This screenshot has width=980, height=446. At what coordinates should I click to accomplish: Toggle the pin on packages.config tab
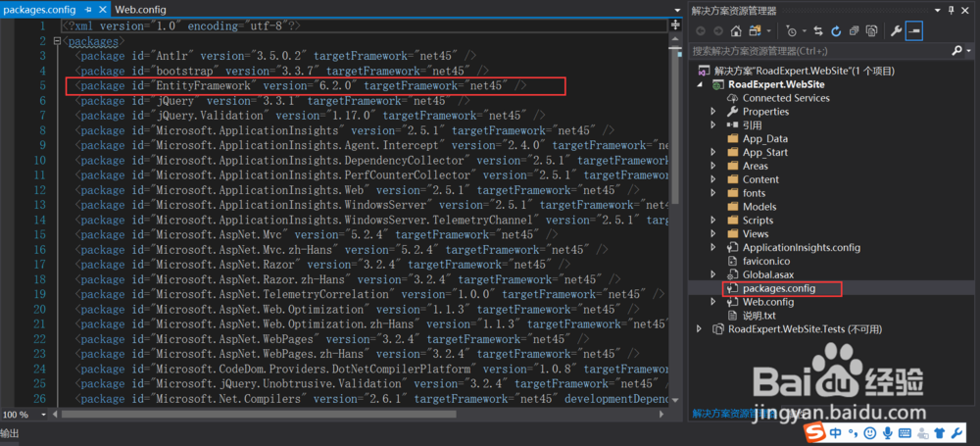87,10
